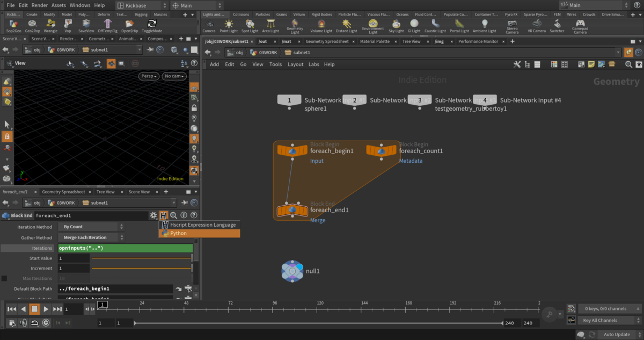644x340 pixels.
Task: Open the File menu
Action: click(10, 5)
